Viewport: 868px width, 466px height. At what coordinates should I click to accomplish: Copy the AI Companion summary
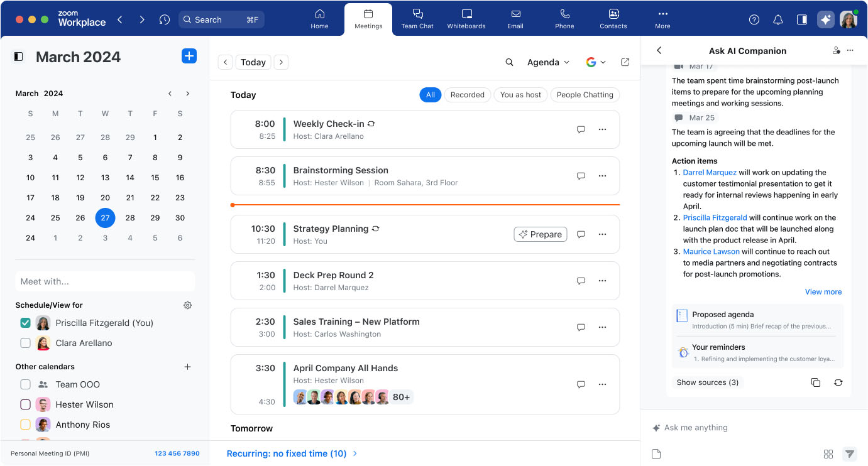[815, 382]
